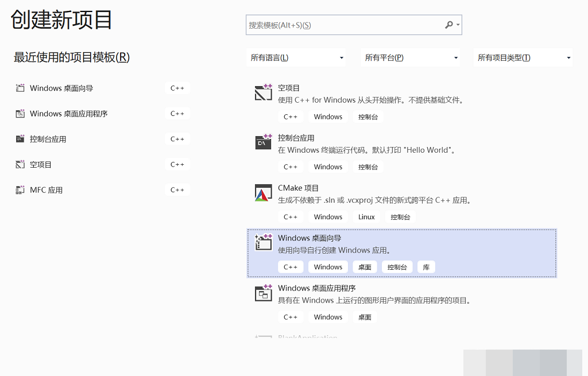Screen dimensions: 588x376
Task: Click recent Windows 桌面应用程序 template icon
Action: [x=20, y=114]
